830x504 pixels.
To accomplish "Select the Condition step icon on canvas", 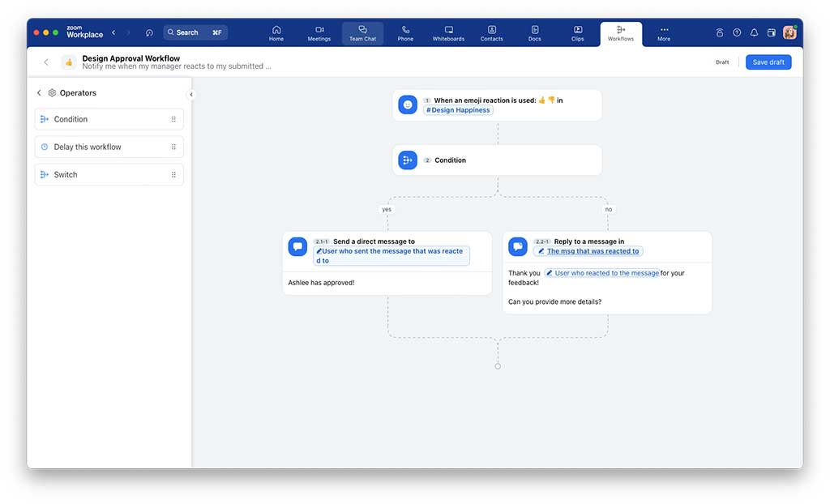I will 408,160.
